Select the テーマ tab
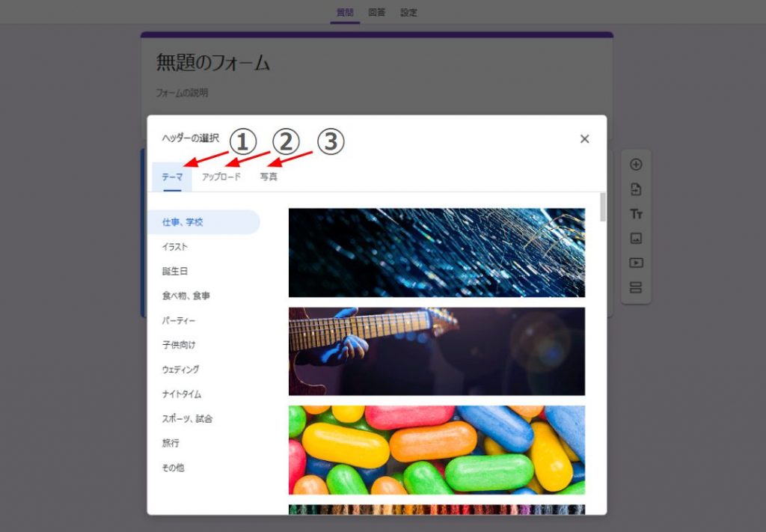The height and width of the screenshot is (532, 766). (x=172, y=177)
